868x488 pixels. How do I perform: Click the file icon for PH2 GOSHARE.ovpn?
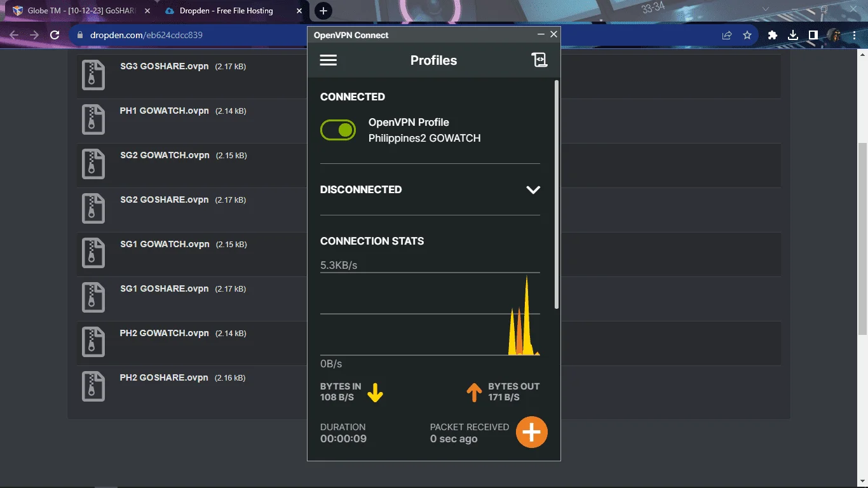tap(93, 387)
